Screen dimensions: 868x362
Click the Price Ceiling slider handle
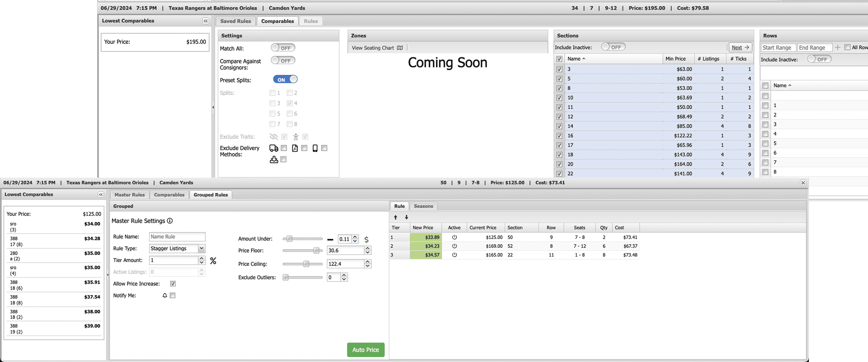click(306, 264)
